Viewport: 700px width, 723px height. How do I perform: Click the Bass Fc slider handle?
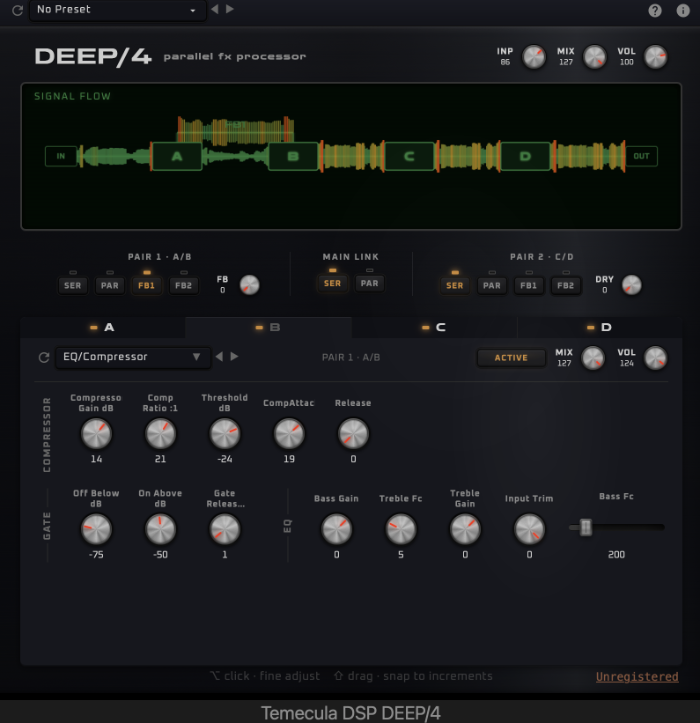[x=586, y=527]
